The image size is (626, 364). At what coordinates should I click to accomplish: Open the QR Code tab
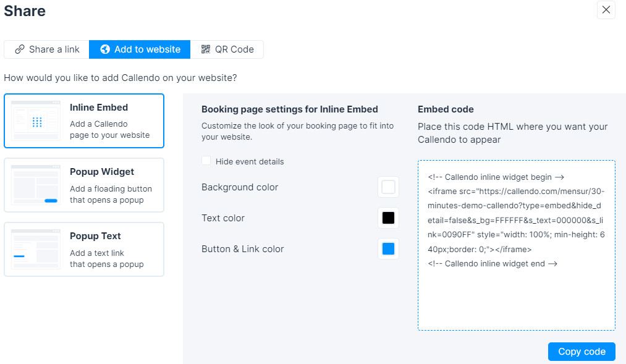point(227,49)
